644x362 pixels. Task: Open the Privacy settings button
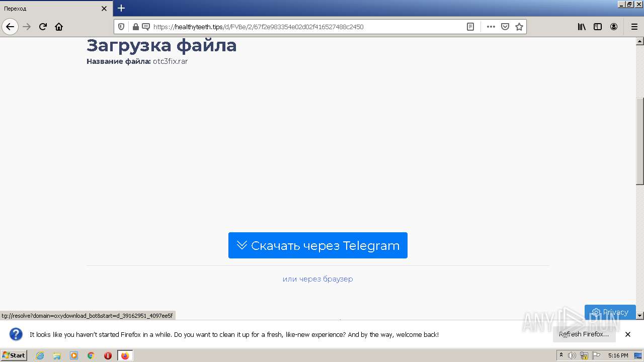(x=610, y=312)
